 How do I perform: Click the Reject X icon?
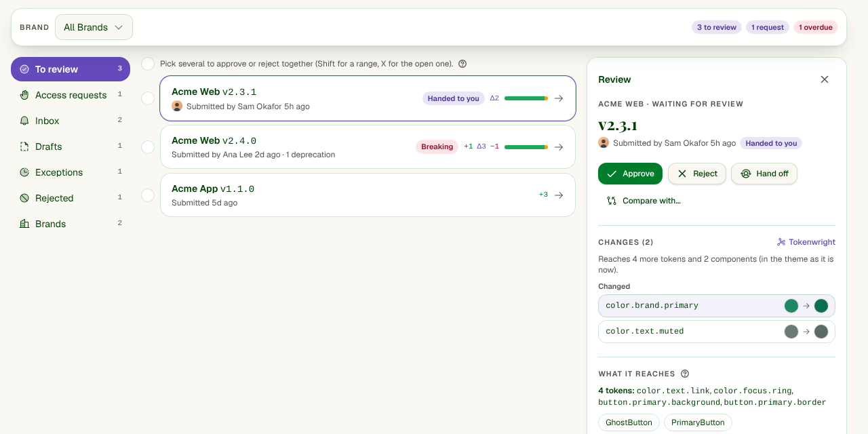click(682, 174)
